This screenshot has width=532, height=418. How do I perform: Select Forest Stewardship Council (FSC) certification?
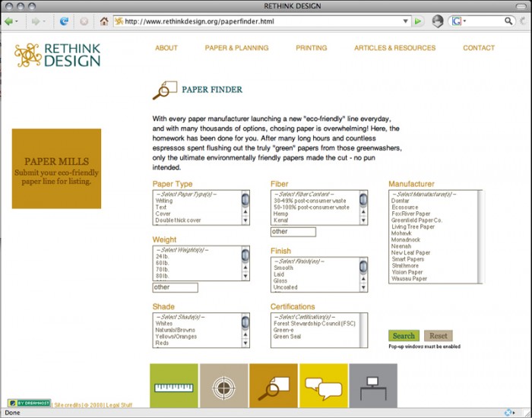pyautogui.click(x=315, y=323)
